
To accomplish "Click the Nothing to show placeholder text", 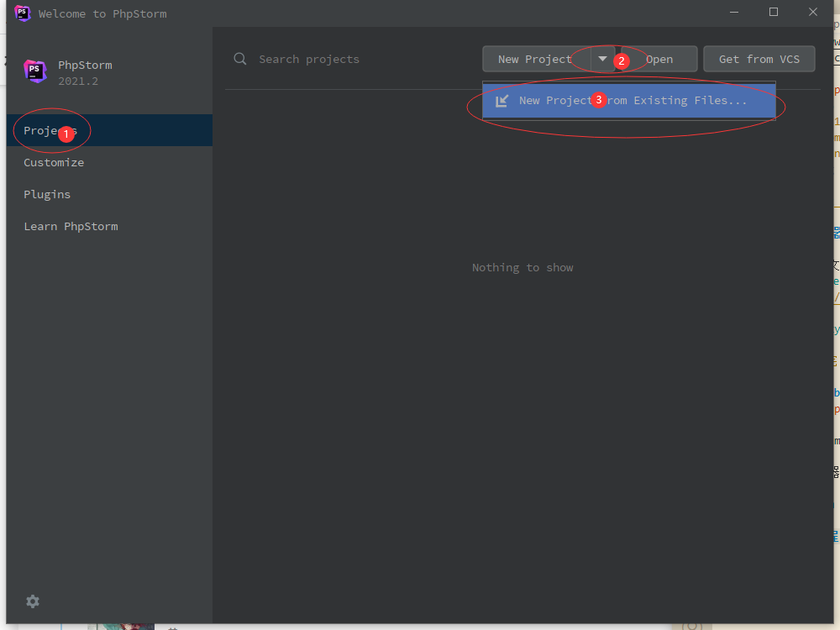I will [522, 267].
